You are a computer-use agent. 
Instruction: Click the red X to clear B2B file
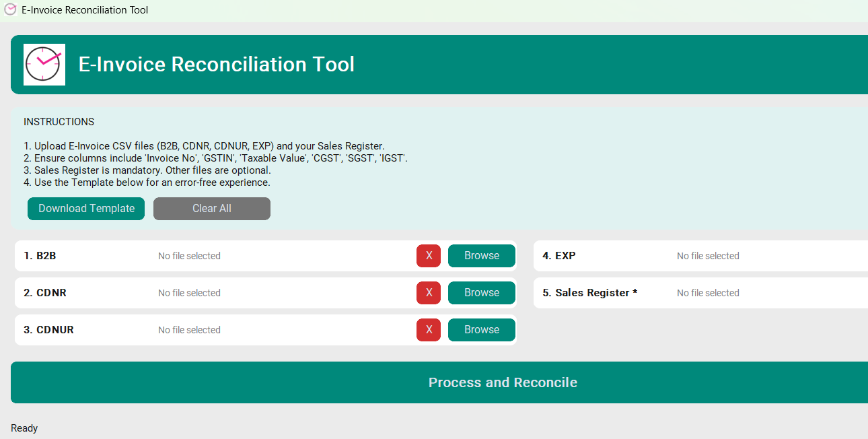point(429,256)
